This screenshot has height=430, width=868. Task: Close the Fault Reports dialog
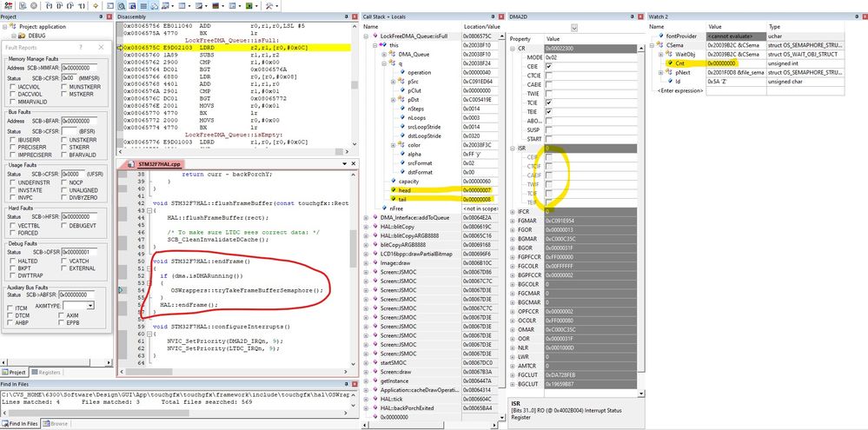[x=102, y=47]
